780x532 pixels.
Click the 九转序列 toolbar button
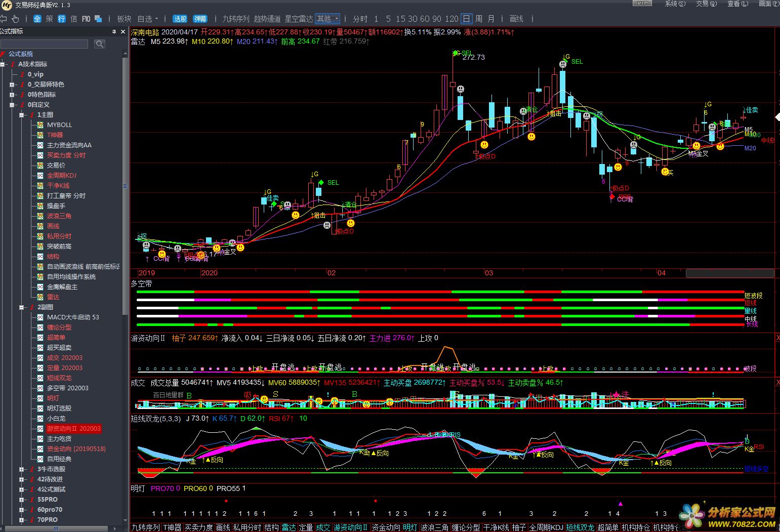pyautogui.click(x=236, y=19)
